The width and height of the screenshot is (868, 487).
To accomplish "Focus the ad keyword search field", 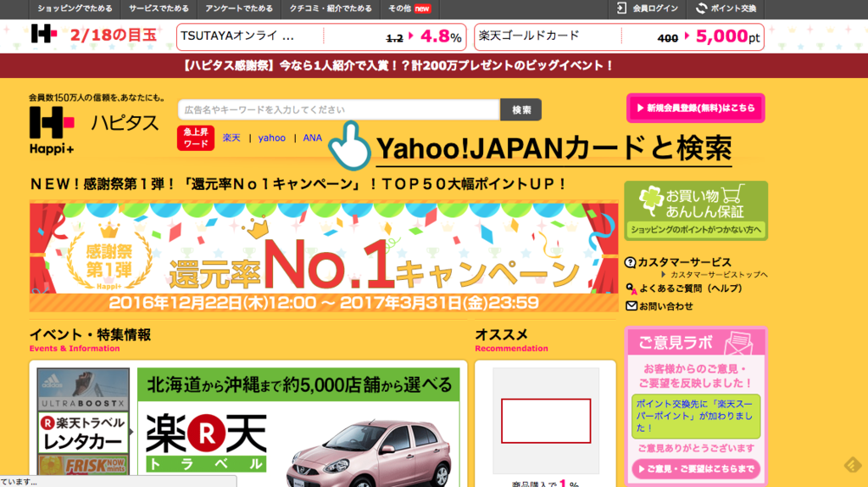I will click(x=339, y=109).
